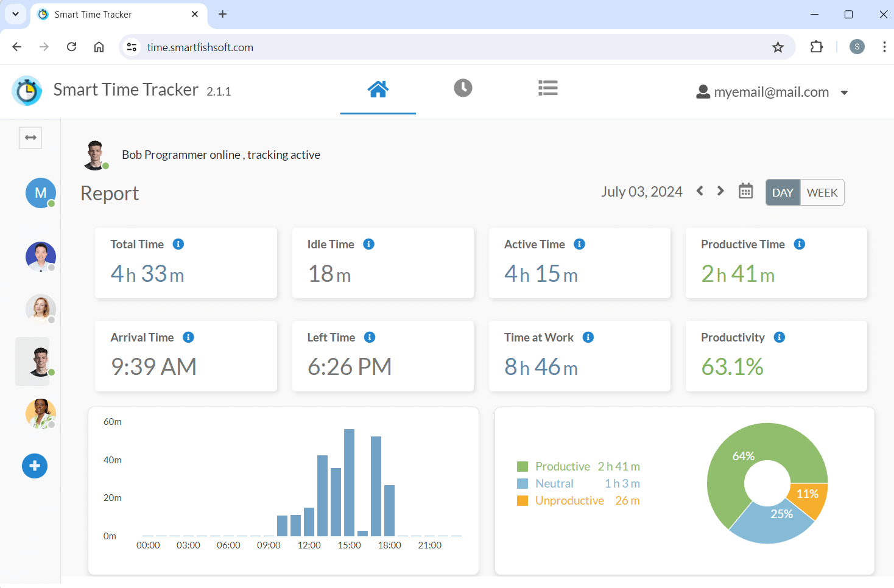Click the browser forward button
The width and height of the screenshot is (894, 588).
coord(44,47)
